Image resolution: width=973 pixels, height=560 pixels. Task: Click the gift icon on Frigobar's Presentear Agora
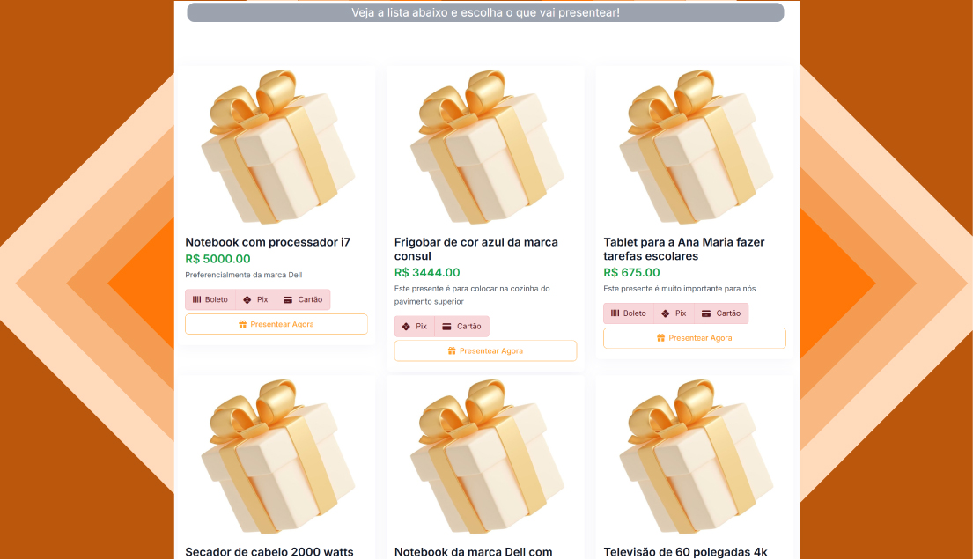[452, 351]
